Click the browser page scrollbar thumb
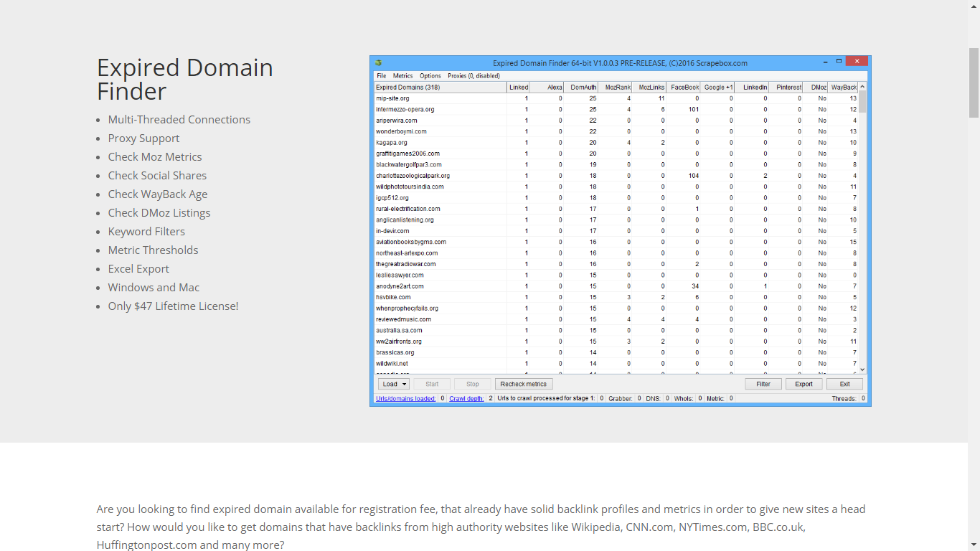This screenshot has width=980, height=551. coord(974,83)
